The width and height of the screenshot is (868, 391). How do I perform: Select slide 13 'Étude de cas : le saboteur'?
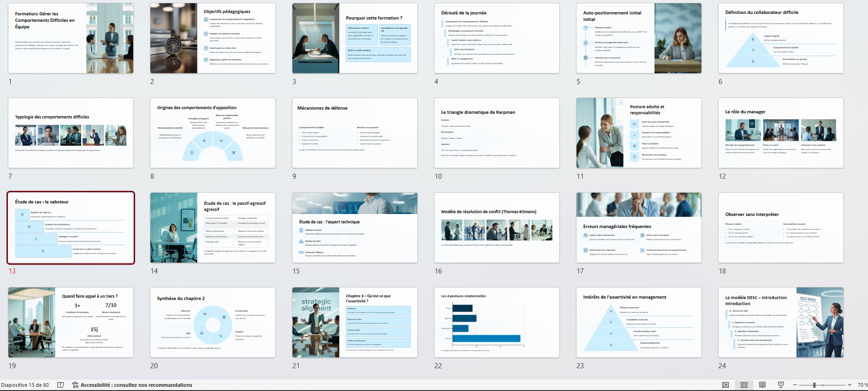tap(71, 228)
